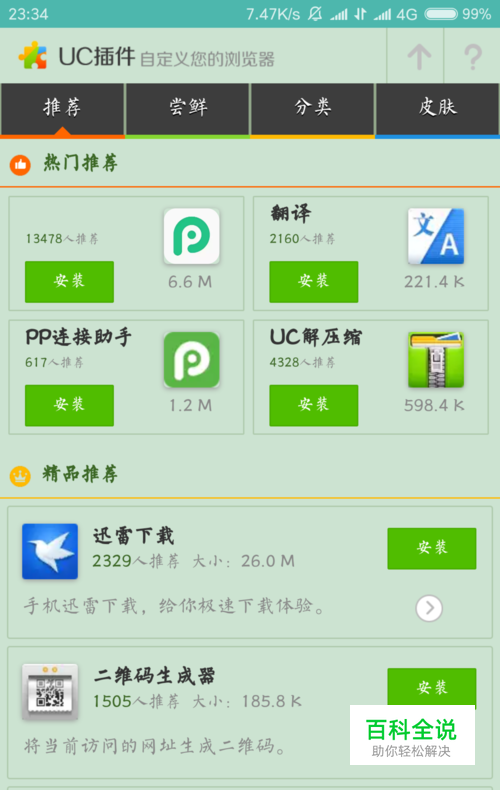Tap the 23:34 clock in status bar
This screenshot has width=500, height=790.
28,14
